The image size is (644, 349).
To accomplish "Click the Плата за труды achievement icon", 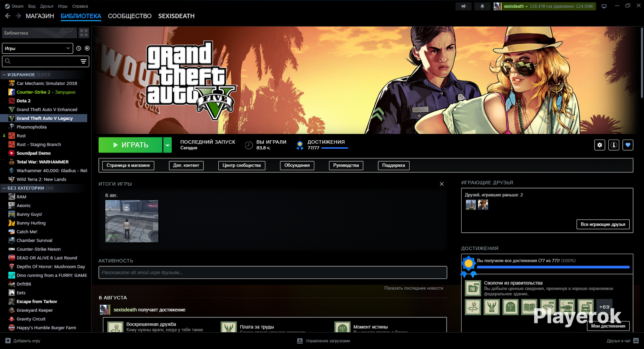I will [229, 327].
